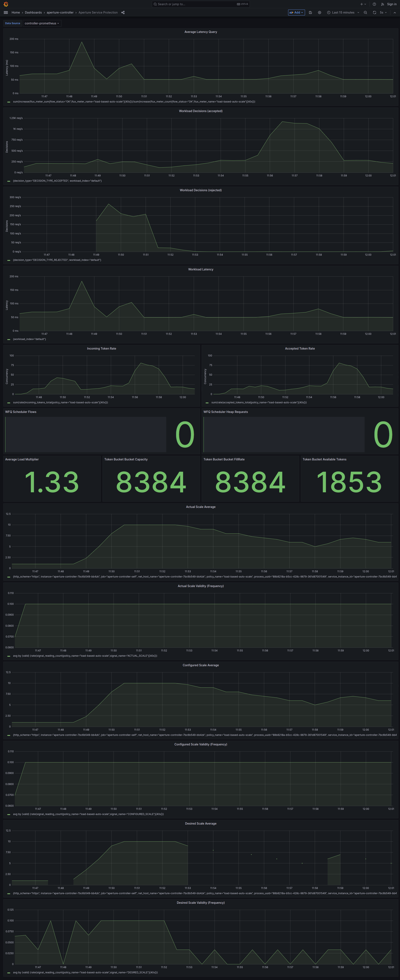Click the 1.33 Average Load Multiplier value

click(x=52, y=482)
